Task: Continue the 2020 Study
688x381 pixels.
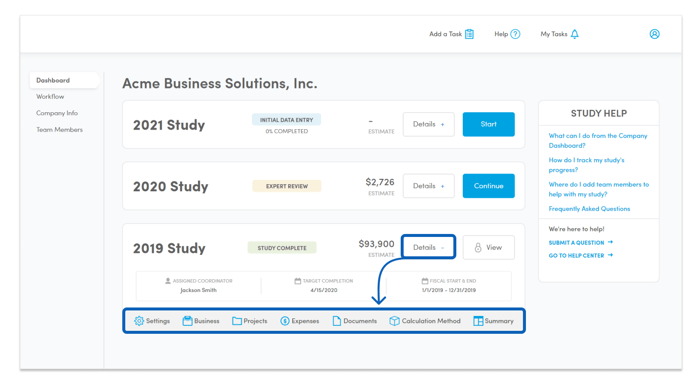Action: tap(488, 186)
